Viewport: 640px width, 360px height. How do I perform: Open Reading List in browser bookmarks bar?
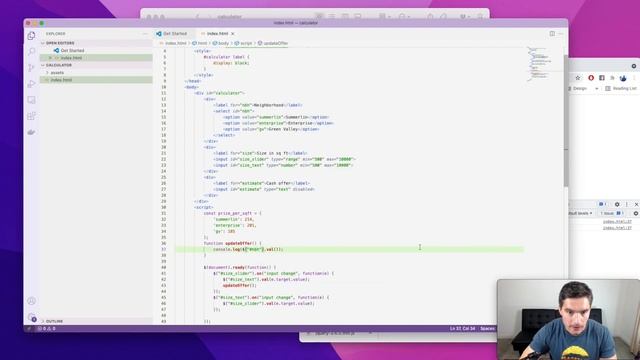(x=621, y=88)
